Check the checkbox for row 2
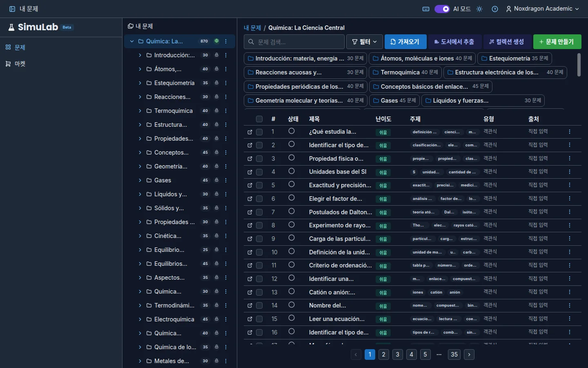This screenshot has width=588, height=368. tap(259, 145)
